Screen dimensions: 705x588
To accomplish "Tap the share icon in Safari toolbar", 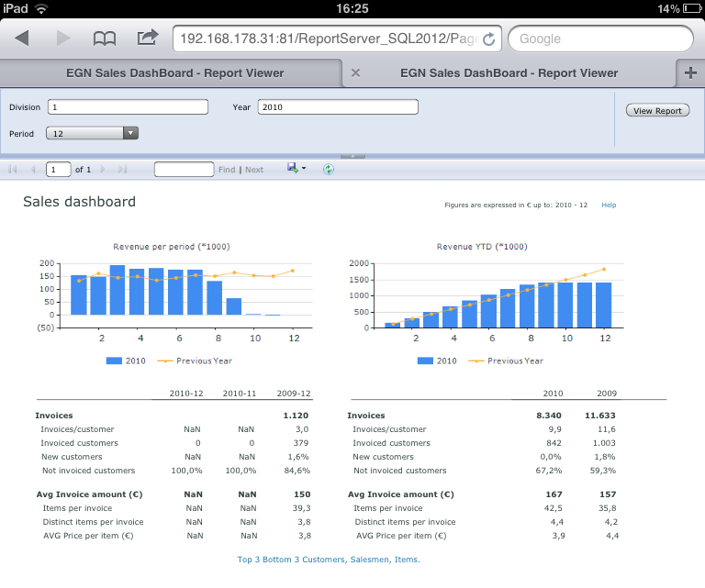I will tap(148, 38).
